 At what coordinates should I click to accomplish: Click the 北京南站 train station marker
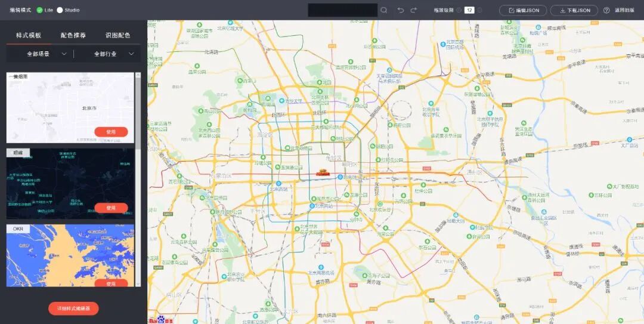pos(312,206)
